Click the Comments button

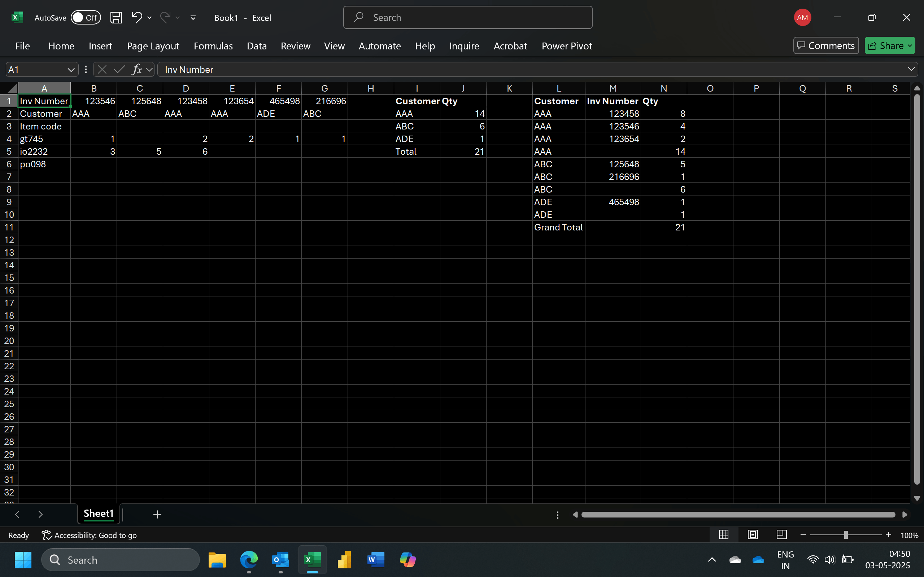coord(825,46)
